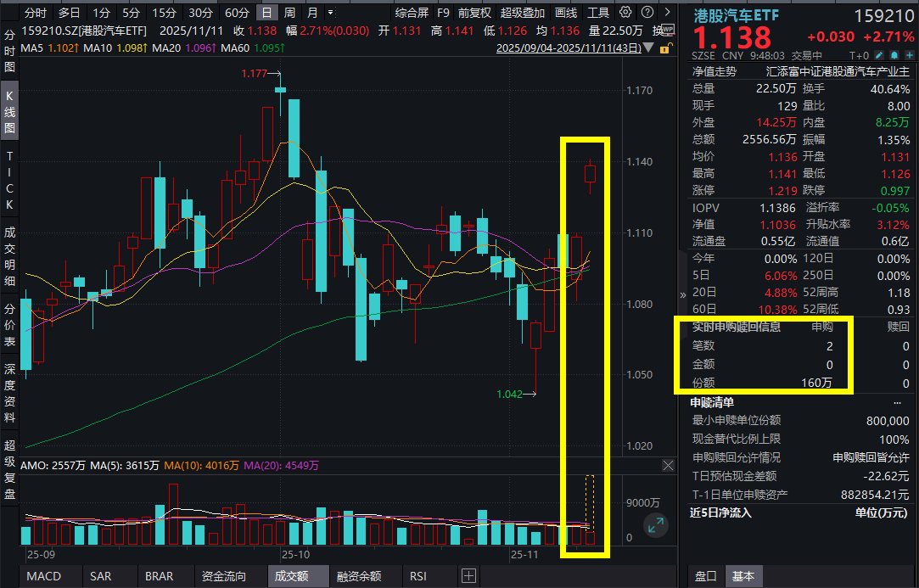The width and height of the screenshot is (919, 588).
Task: Open the 盘口 tab at bottom right
Action: [706, 576]
